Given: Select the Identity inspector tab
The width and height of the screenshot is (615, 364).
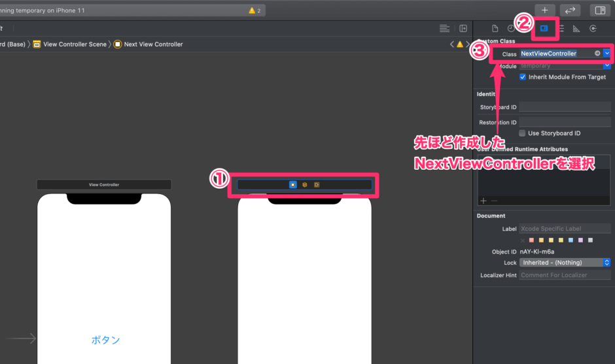Looking at the screenshot, I should pyautogui.click(x=544, y=29).
